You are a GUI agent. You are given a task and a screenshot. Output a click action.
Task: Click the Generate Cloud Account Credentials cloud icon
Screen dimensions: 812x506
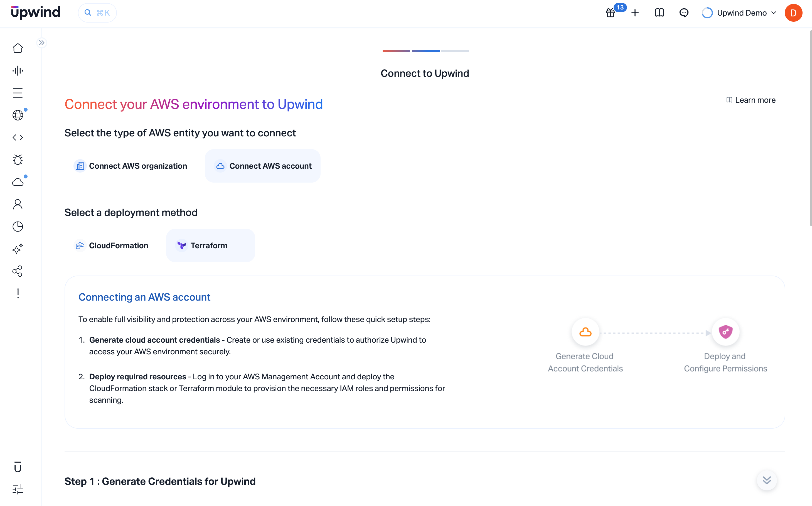585,332
